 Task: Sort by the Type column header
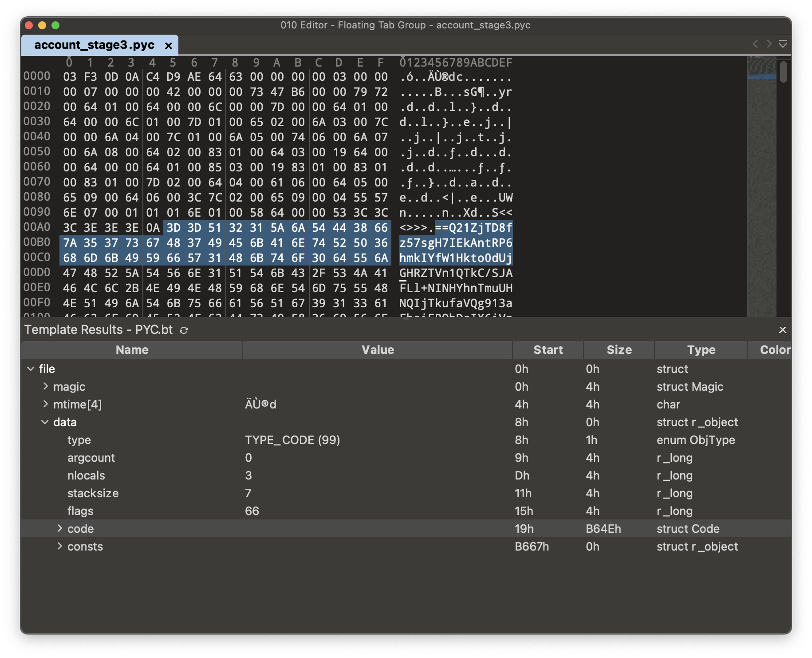tap(701, 350)
